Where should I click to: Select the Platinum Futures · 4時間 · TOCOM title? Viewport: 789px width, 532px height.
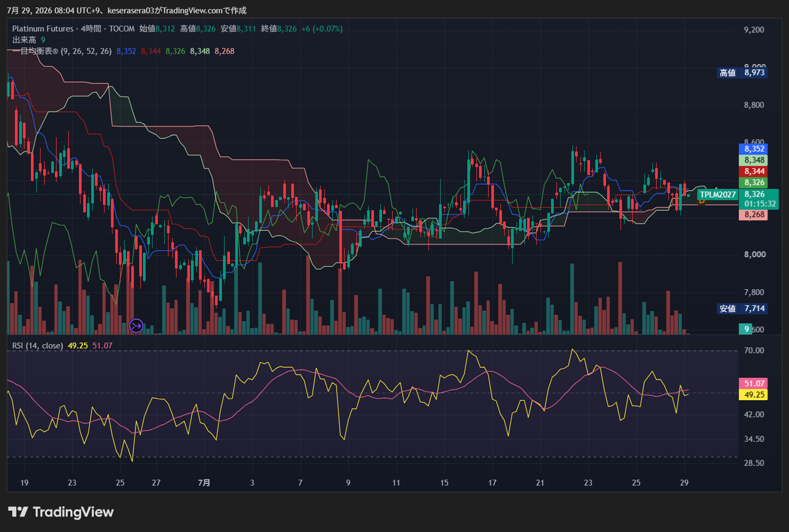tap(73, 28)
